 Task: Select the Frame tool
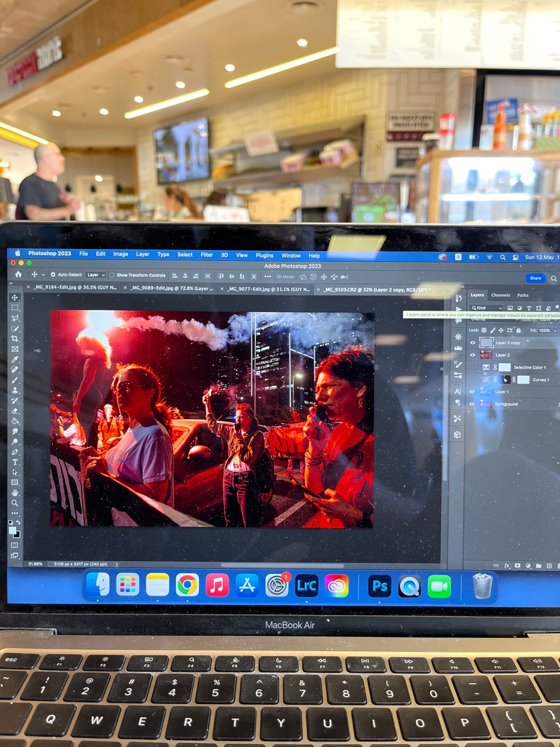15,349
